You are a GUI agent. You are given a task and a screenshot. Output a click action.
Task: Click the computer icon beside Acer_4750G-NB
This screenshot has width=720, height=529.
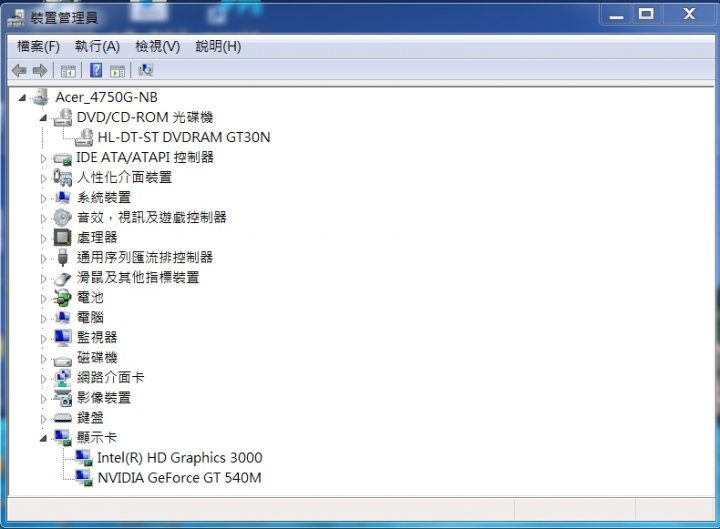(x=40, y=97)
